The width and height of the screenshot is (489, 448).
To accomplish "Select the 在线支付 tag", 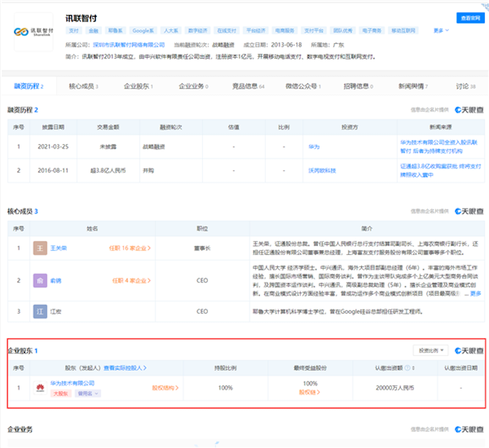I will (227, 31).
